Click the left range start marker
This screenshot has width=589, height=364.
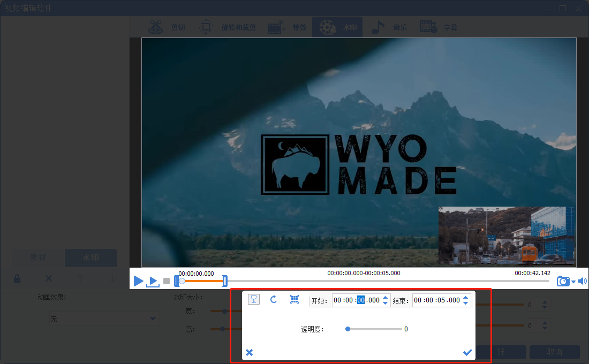[x=177, y=281]
